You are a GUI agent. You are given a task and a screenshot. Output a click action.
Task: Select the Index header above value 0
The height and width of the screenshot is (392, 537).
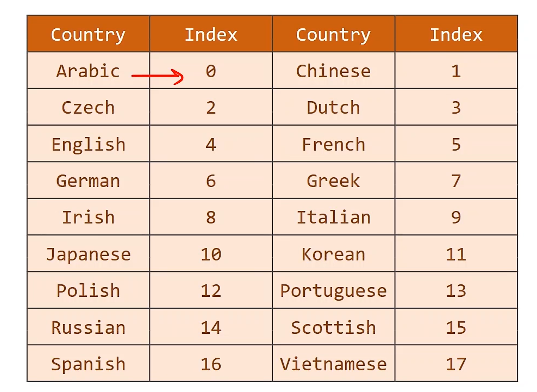coord(211,35)
